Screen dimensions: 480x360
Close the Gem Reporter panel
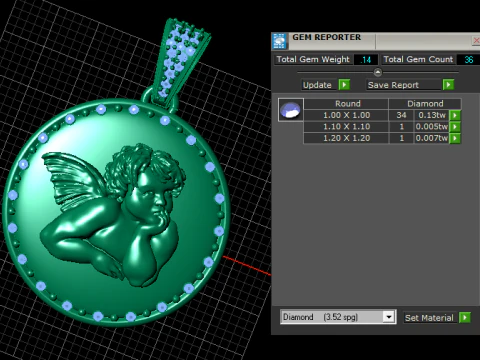476,41
